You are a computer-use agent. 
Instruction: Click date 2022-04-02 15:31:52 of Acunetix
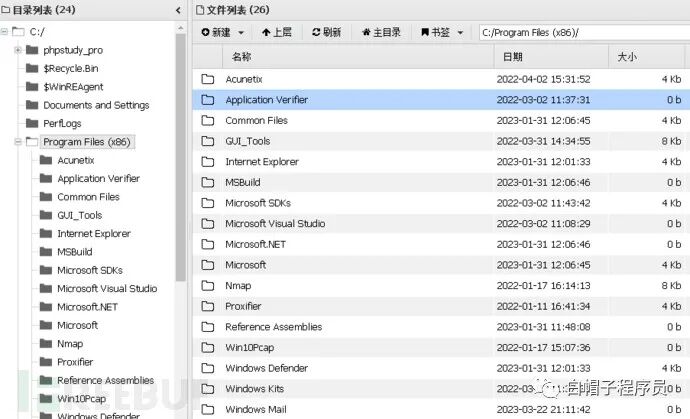(x=543, y=79)
